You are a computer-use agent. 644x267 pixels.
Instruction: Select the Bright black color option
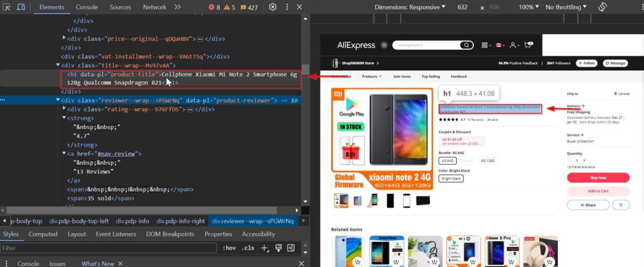tap(451, 178)
